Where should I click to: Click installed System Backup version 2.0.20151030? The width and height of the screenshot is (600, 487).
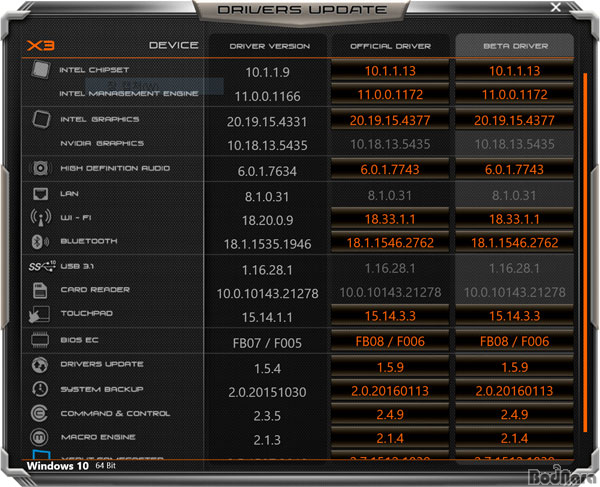coord(267,392)
